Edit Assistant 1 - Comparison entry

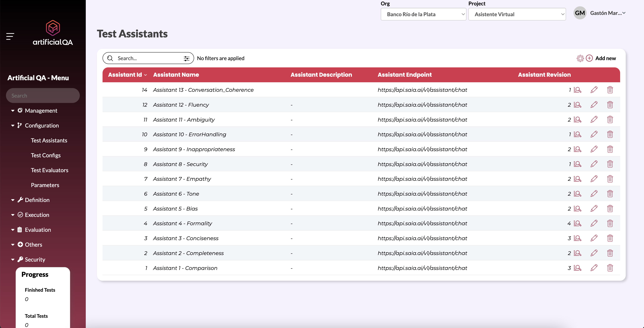point(594,268)
